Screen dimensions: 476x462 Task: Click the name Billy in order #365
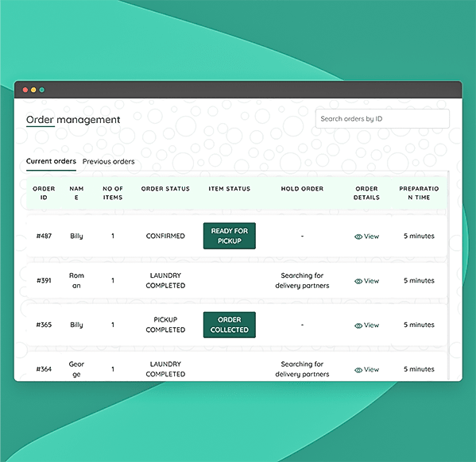click(76, 325)
